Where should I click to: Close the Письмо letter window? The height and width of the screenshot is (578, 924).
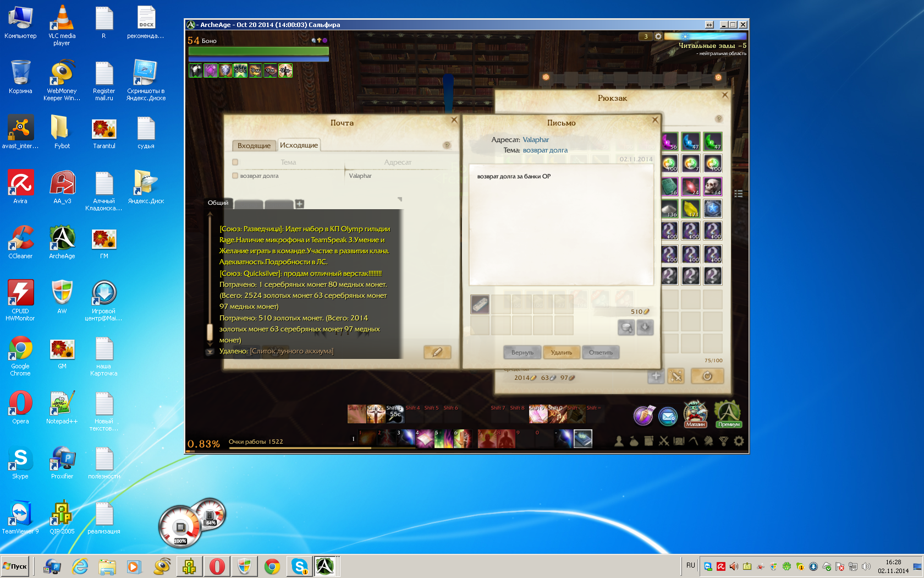tap(655, 119)
